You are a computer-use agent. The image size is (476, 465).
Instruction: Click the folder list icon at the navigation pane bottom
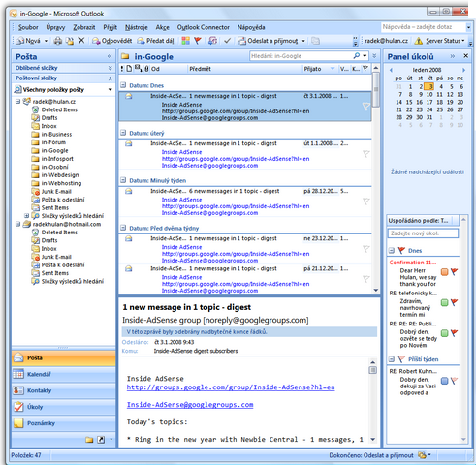click(89, 440)
